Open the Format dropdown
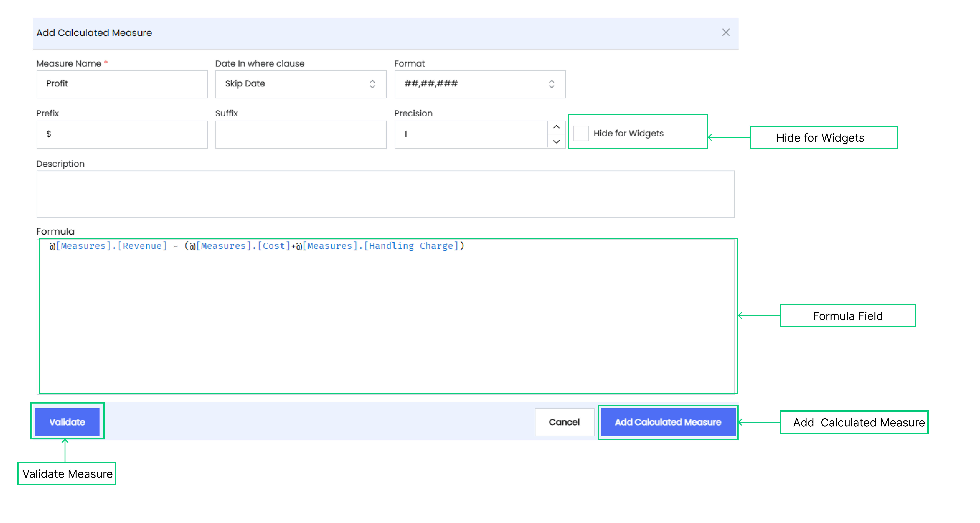 coord(480,84)
